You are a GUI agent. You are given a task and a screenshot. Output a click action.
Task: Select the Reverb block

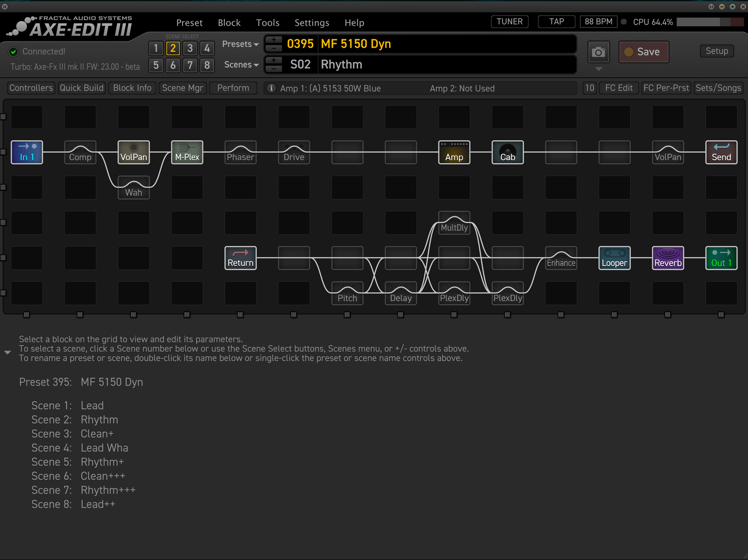click(668, 258)
